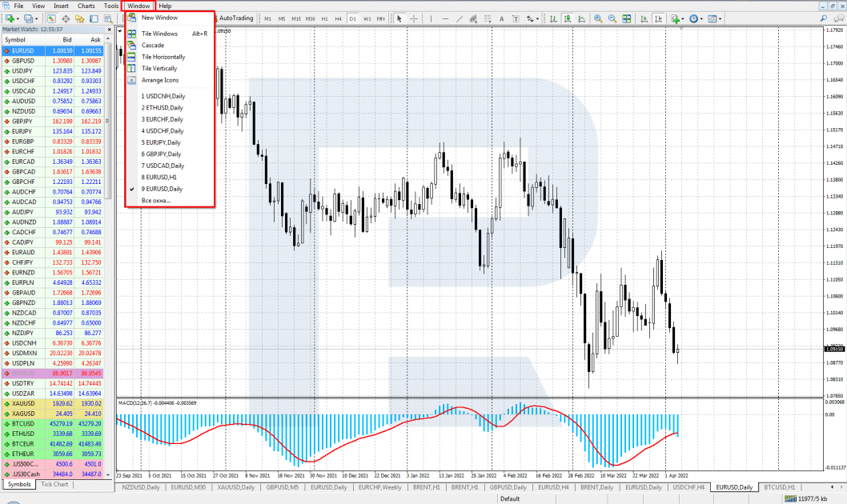Toggle the H4 timeframe button
Viewport: 847px width, 504px height.
[338, 19]
